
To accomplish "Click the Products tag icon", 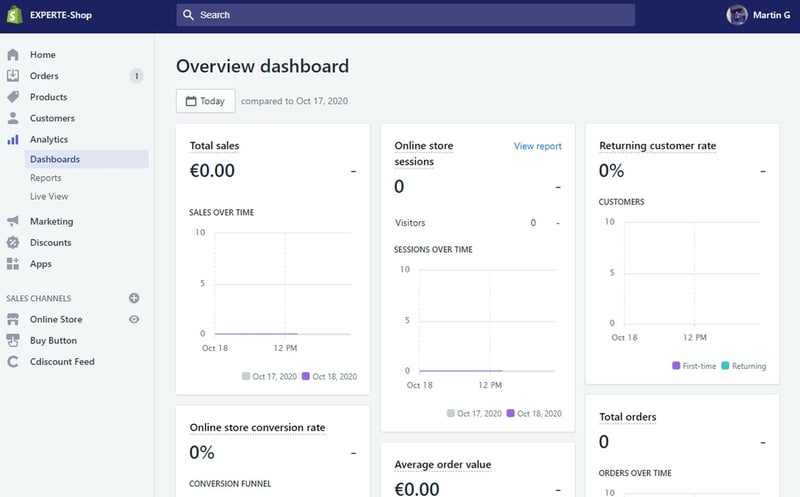I will pos(13,97).
